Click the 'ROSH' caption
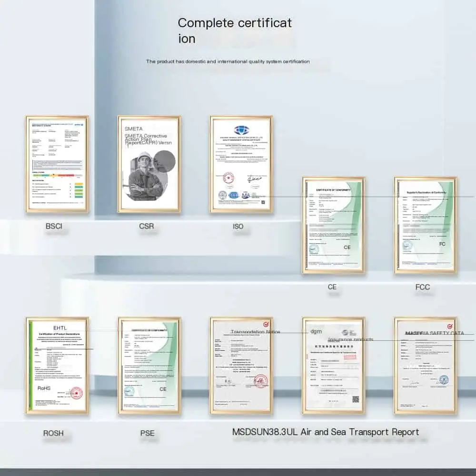 tap(53, 433)
